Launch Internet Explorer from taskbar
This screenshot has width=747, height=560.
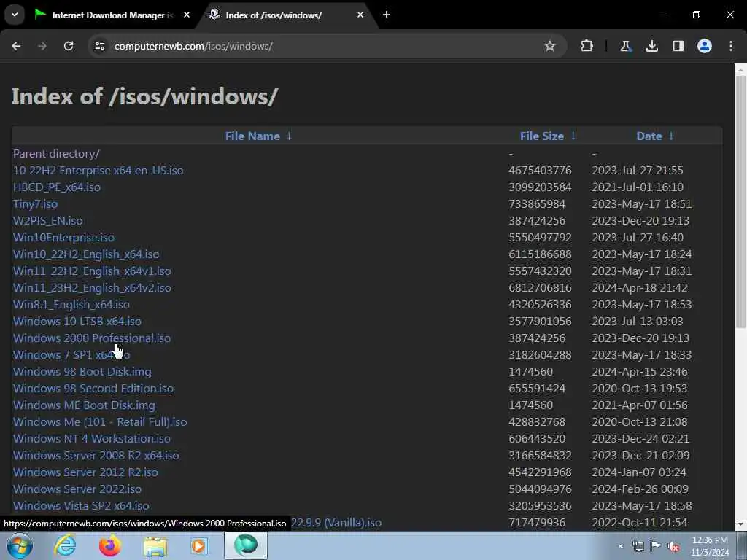click(x=65, y=545)
